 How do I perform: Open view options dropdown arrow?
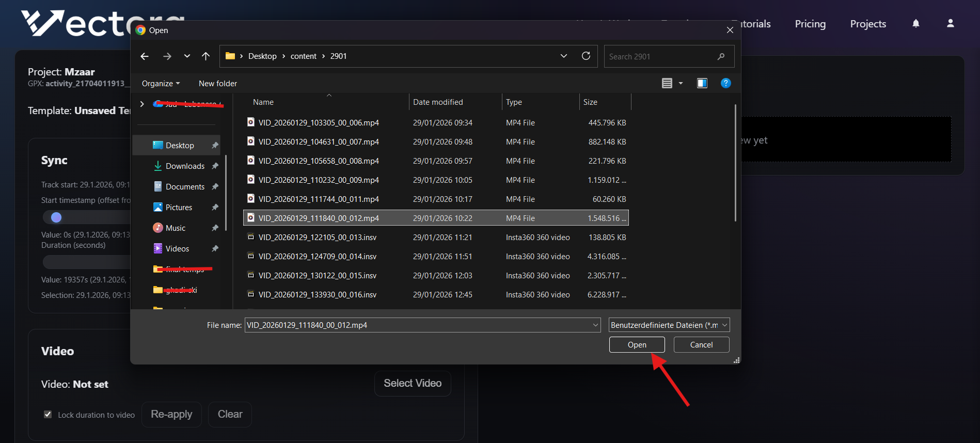tap(681, 83)
